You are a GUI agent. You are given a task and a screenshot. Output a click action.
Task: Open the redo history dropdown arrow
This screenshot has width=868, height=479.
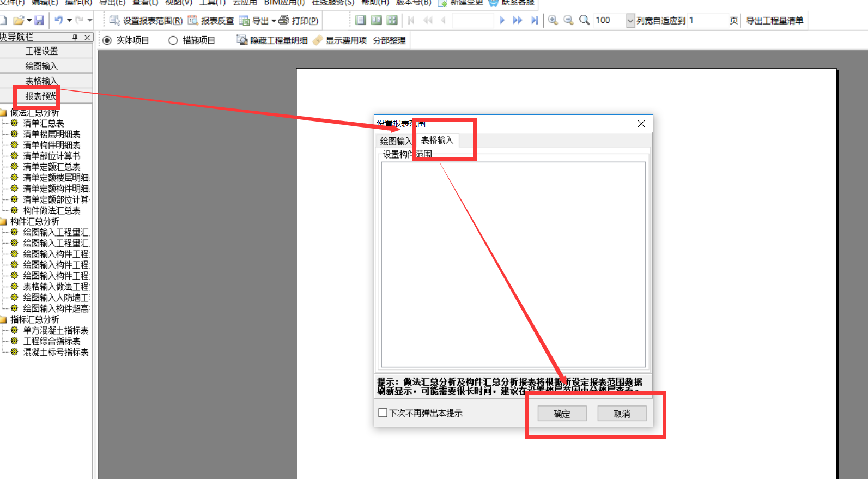point(90,21)
